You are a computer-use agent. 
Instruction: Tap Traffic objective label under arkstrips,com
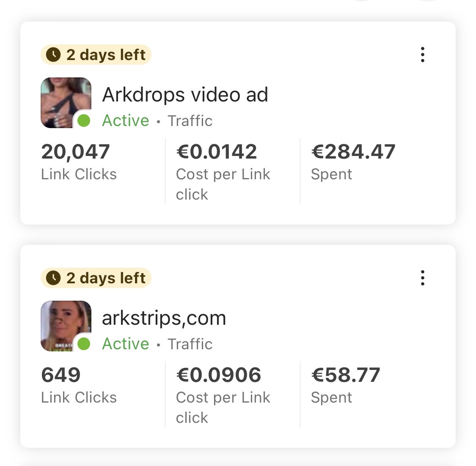click(x=190, y=344)
